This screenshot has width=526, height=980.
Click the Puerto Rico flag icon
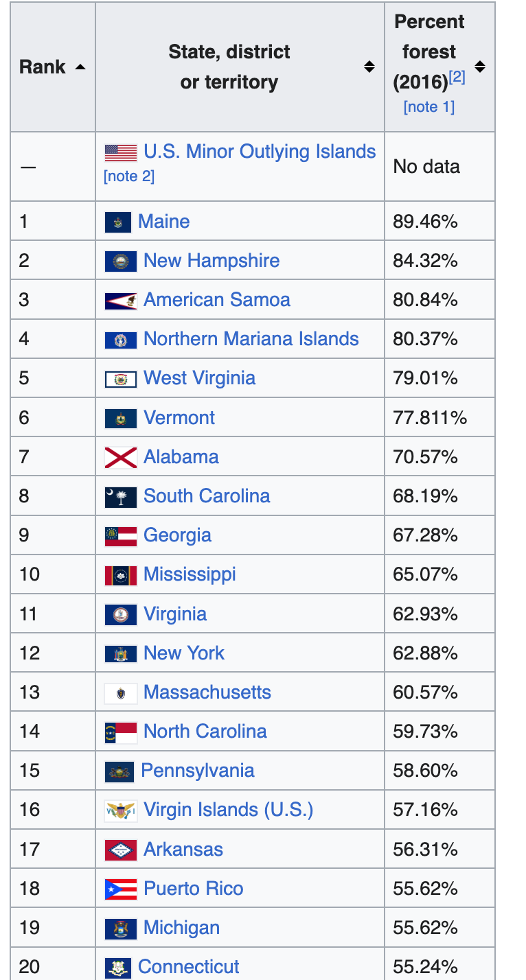pos(120,889)
